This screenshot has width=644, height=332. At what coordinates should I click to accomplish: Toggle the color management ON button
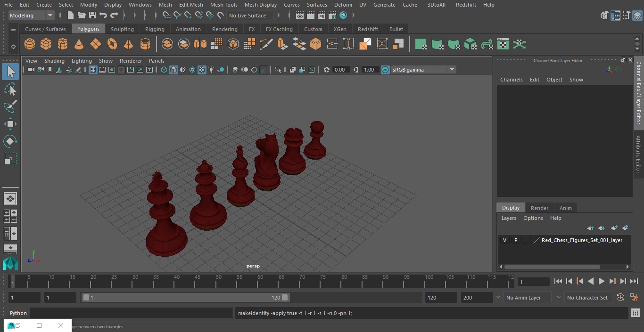point(385,70)
